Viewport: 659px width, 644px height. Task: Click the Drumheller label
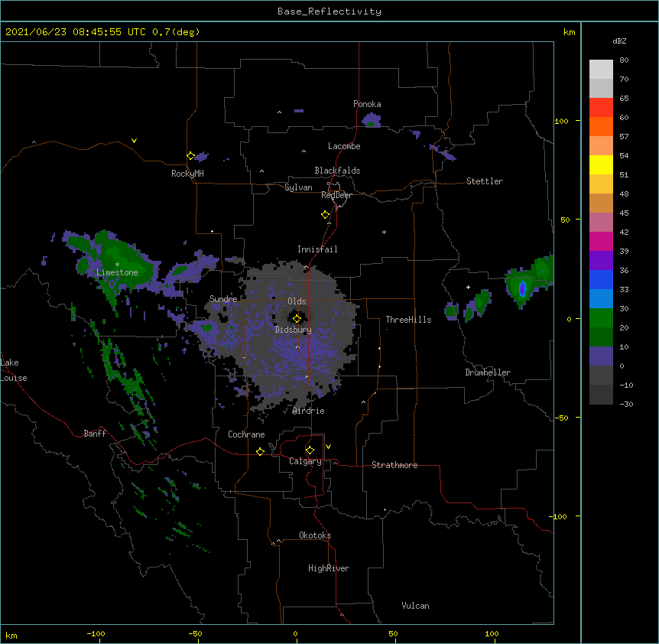(488, 372)
